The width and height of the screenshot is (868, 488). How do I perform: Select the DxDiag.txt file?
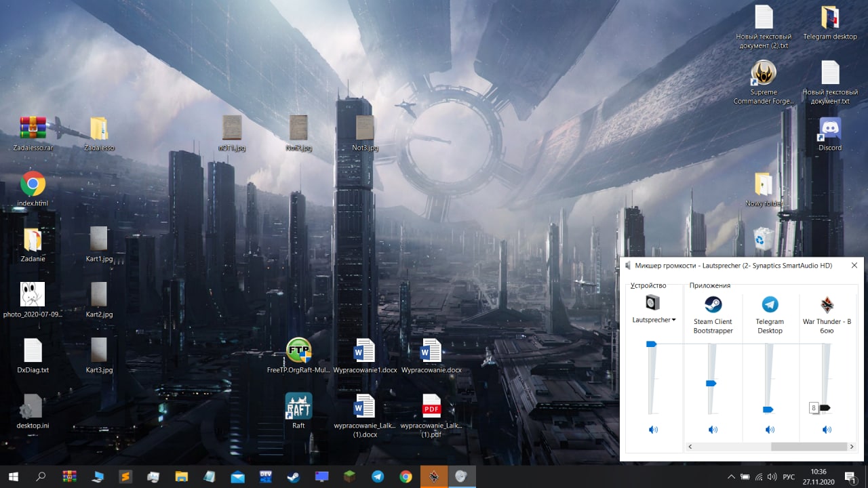click(33, 356)
